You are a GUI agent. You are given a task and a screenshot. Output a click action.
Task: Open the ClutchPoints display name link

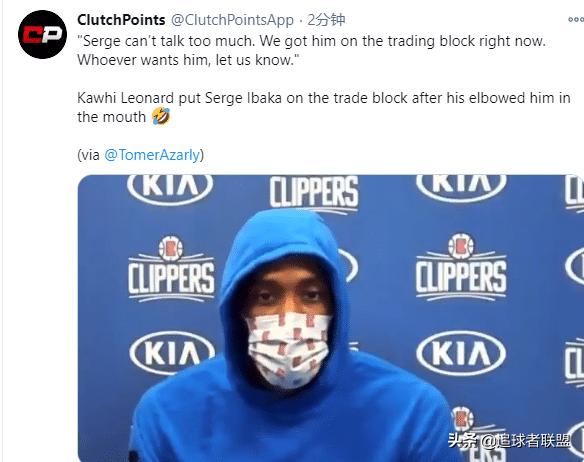point(121,20)
